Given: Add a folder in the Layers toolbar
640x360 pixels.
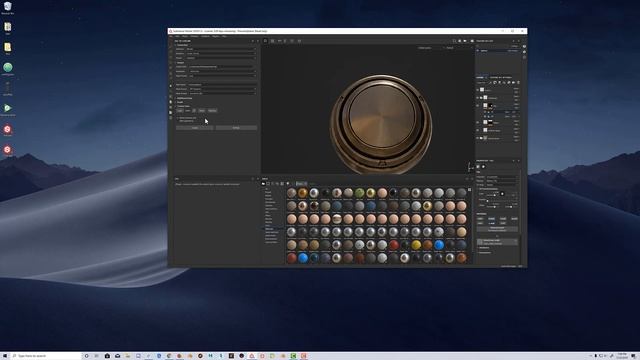Looking at the screenshot, I should tap(513, 82).
